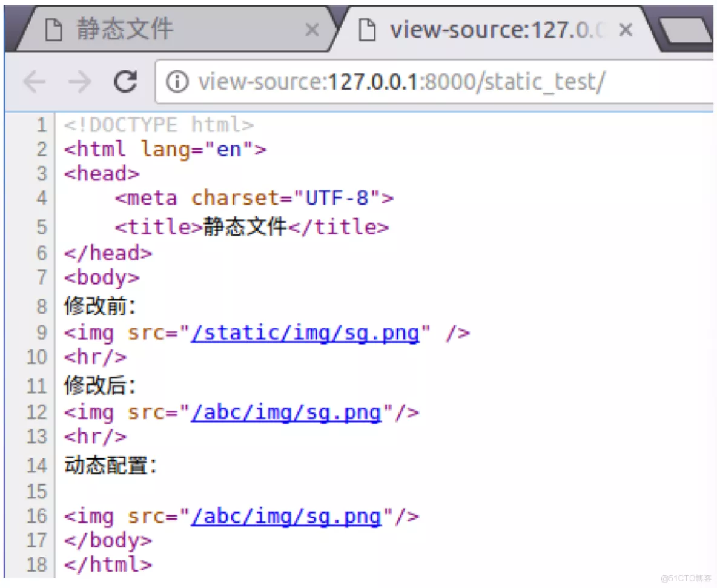The height and width of the screenshot is (588, 717).
Task: Click the opening <body> tag
Action: point(102,277)
